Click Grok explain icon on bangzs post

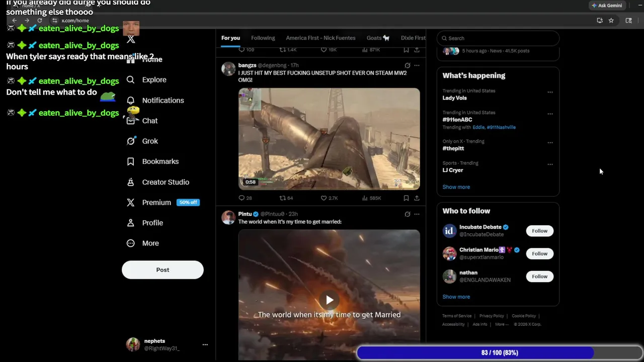click(407, 65)
